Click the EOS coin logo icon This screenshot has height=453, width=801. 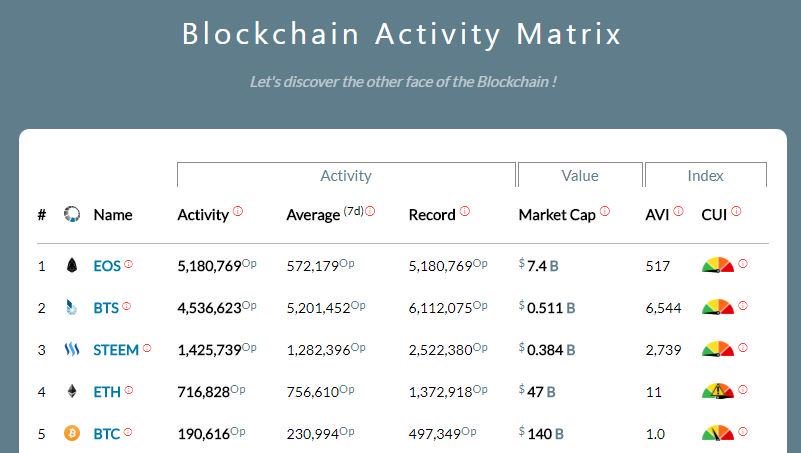coord(72,265)
